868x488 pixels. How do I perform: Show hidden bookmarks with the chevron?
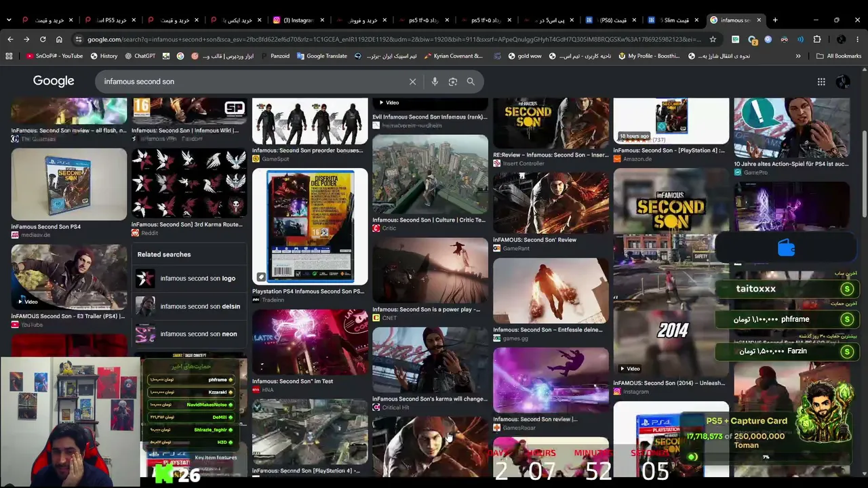point(798,56)
